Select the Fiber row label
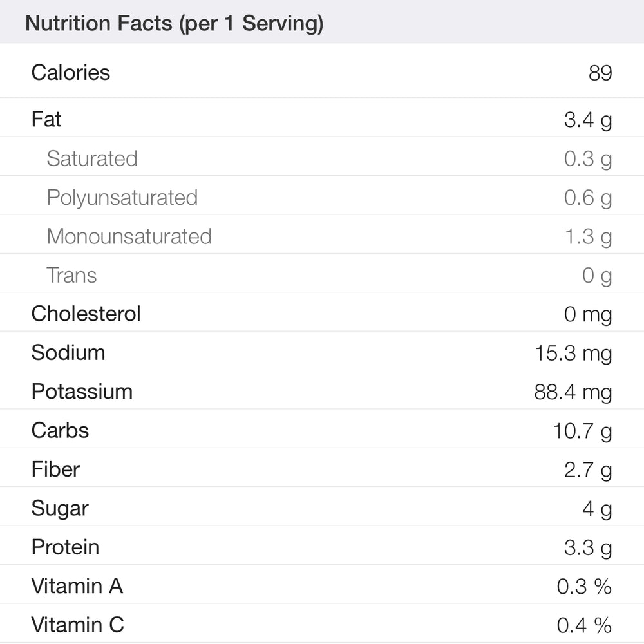This screenshot has width=644, height=644. (56, 469)
